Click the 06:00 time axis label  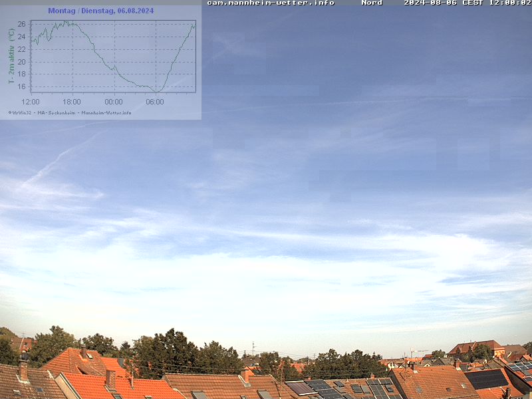155,102
